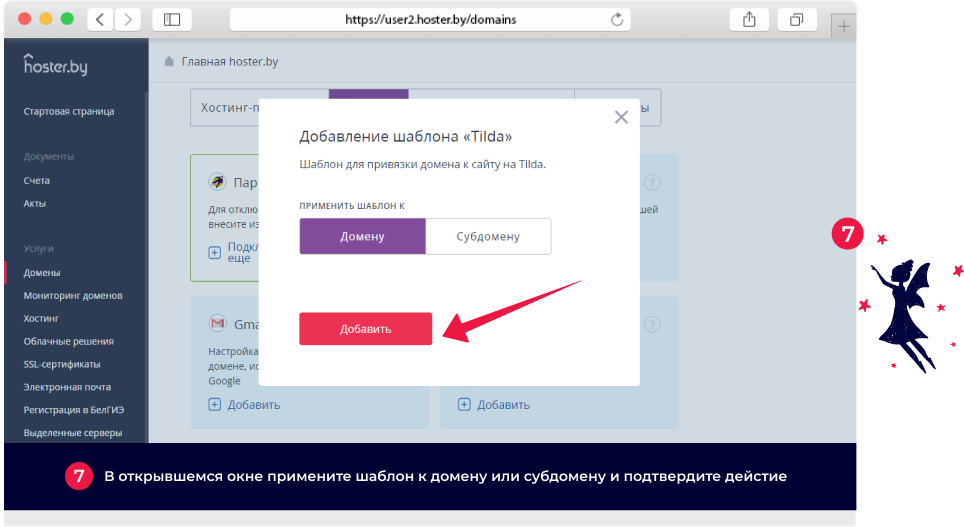Select Домену toggle option
964x527 pixels.
pyautogui.click(x=363, y=236)
